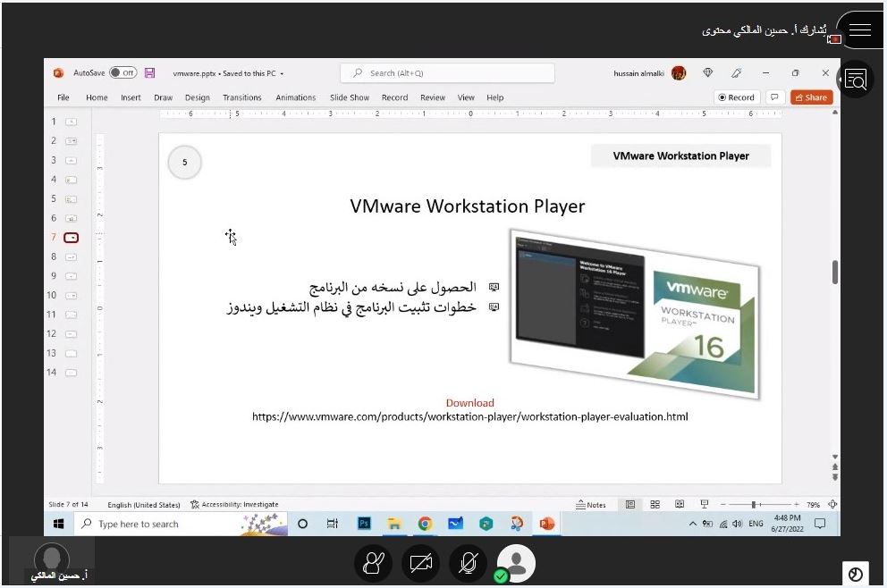
Task: Open Photoshop from the taskbar
Action: 364,525
